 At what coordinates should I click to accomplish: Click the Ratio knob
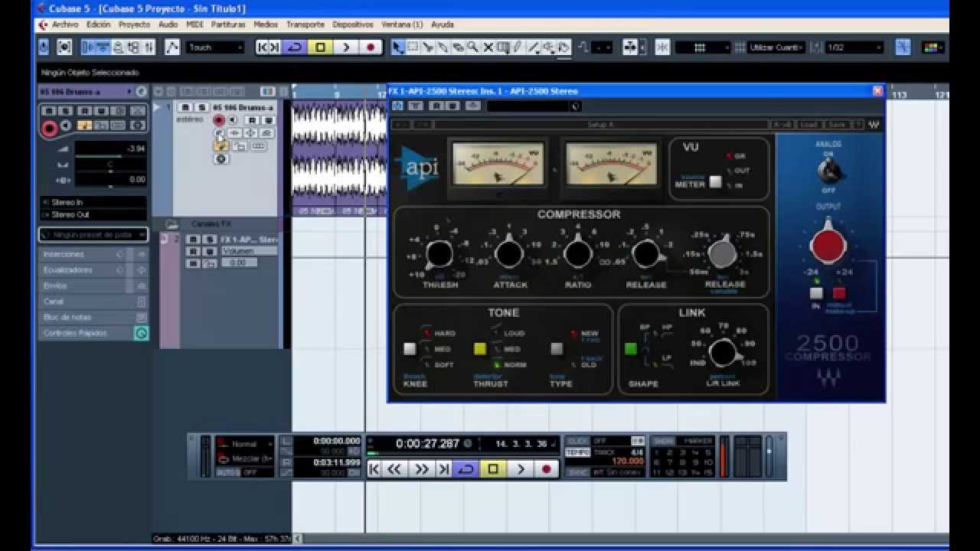578,253
